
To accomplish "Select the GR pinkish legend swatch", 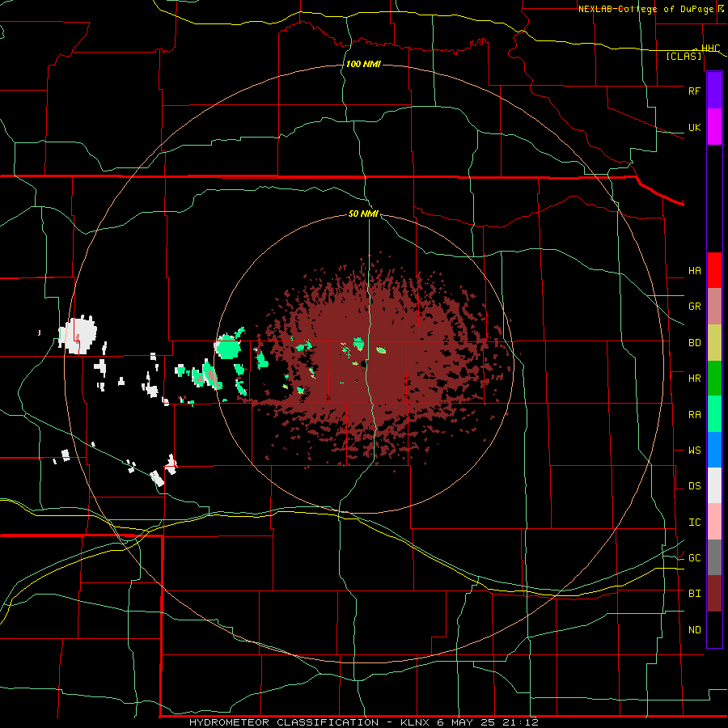I will [x=714, y=306].
